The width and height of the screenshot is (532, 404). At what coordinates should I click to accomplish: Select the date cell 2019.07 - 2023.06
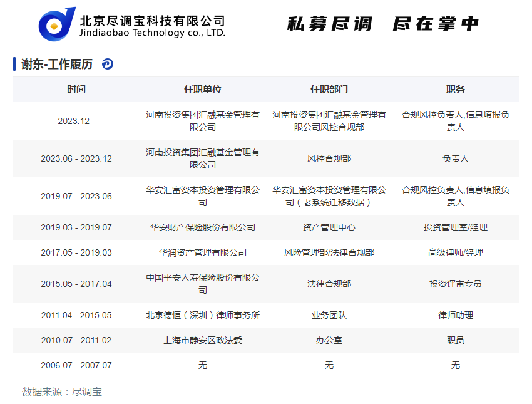pos(76,196)
